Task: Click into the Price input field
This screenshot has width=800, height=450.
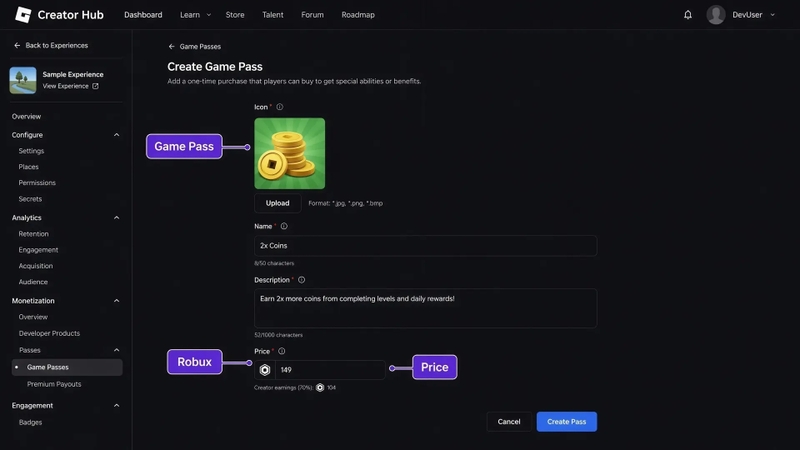Action: [330, 370]
